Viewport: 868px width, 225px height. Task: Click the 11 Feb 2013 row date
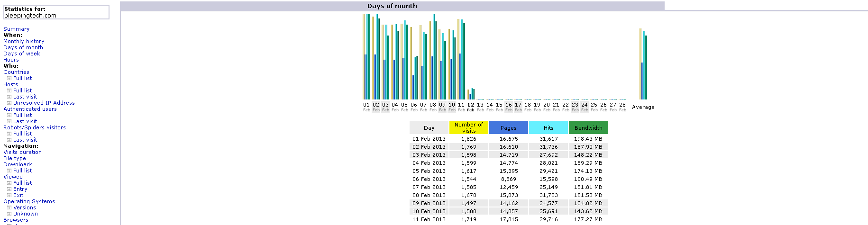[429, 219]
